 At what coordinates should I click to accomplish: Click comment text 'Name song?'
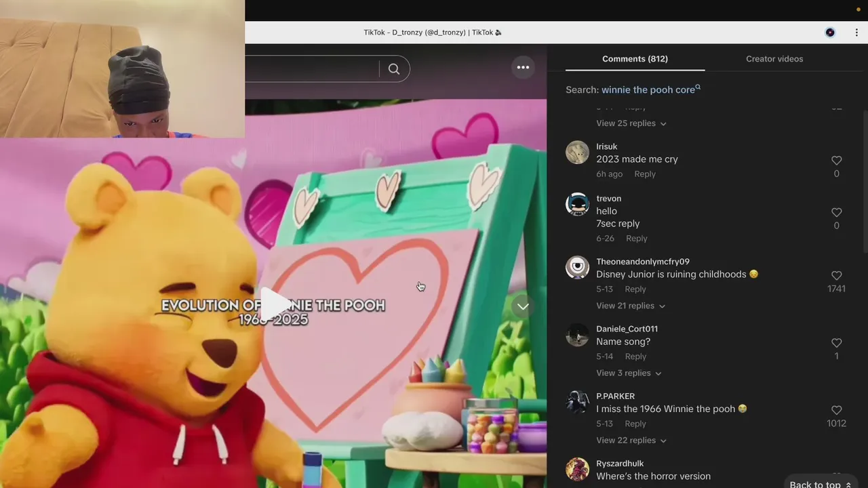tap(623, 342)
